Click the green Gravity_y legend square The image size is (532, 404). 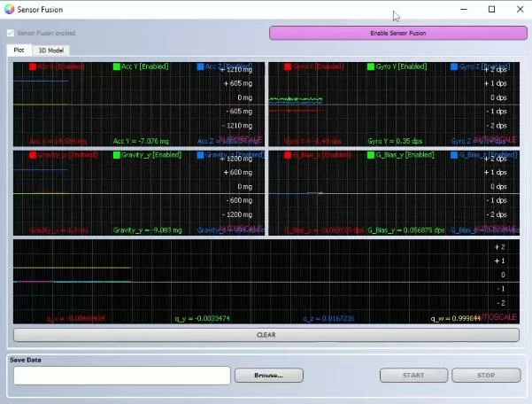click(x=116, y=155)
